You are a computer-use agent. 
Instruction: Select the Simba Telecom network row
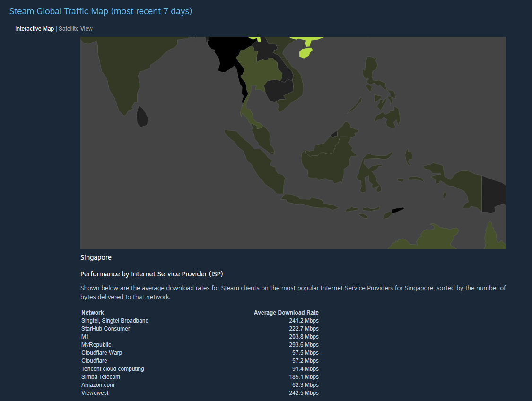[200, 377]
